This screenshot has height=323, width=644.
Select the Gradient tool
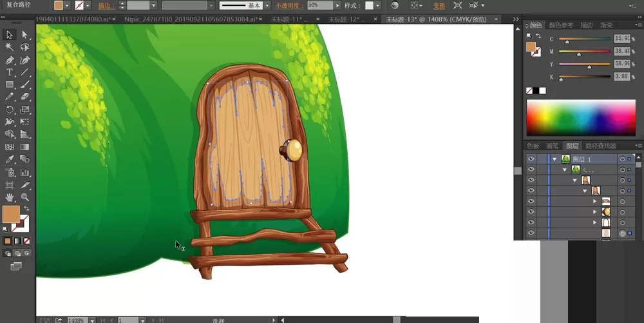click(24, 147)
